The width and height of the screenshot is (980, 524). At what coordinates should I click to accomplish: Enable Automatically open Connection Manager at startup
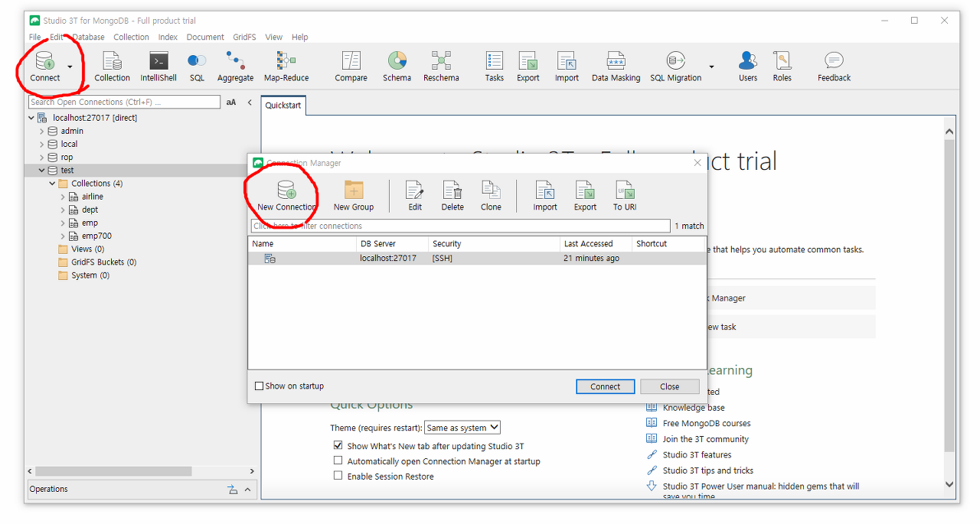pyautogui.click(x=338, y=461)
